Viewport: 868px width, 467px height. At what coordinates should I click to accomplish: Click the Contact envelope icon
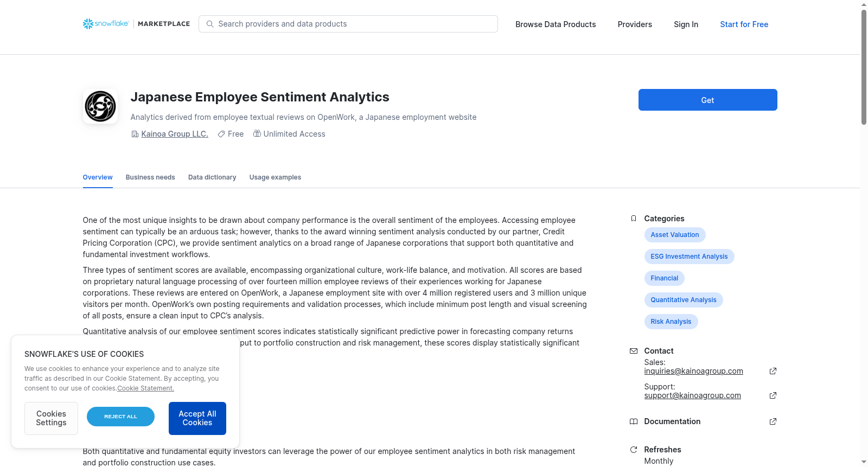coord(634,351)
